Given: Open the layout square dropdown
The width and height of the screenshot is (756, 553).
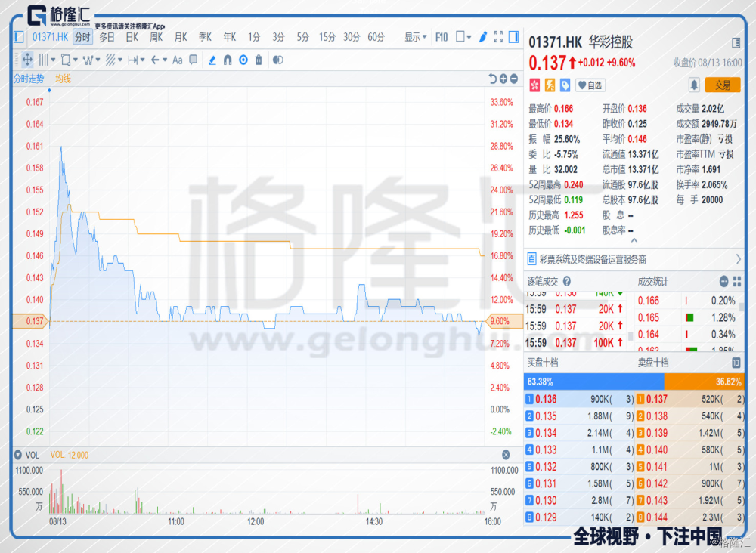Looking at the screenshot, I should pos(463,36).
